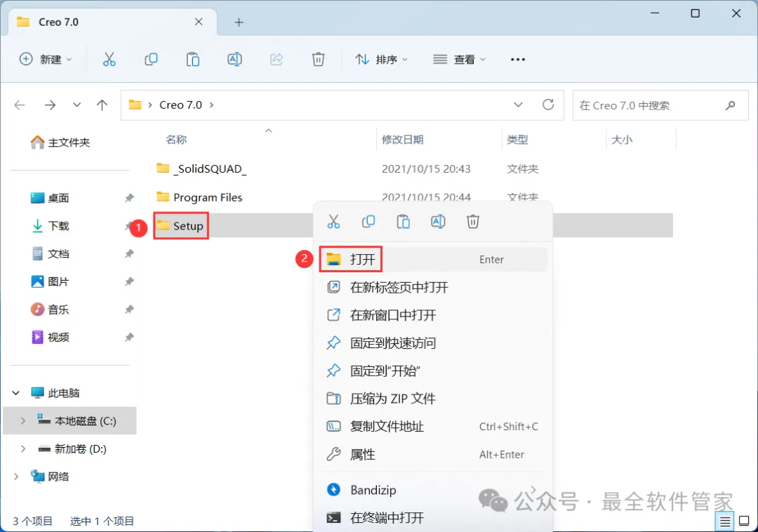758x532 pixels.
Task: Unpin 图片 from quick access
Action: coord(129,281)
